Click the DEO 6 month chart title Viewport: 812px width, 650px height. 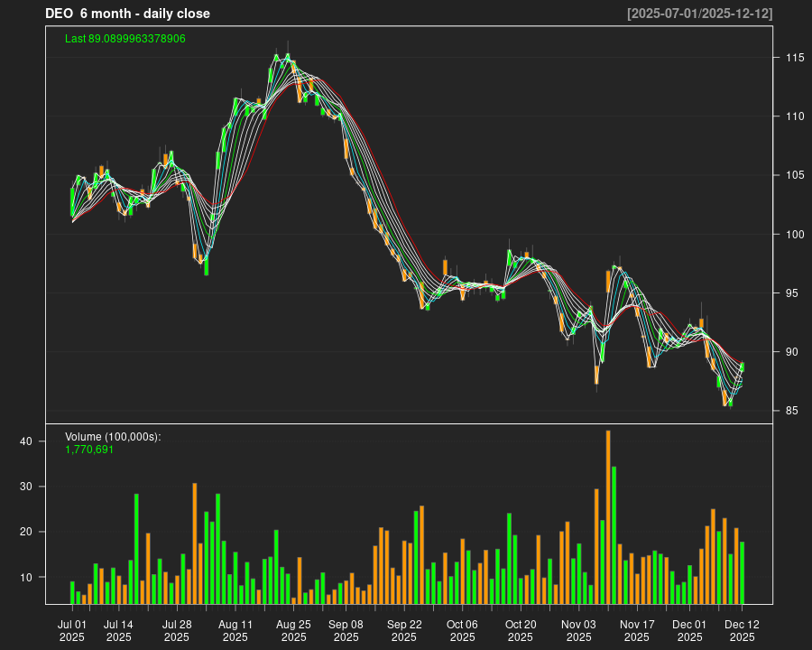click(x=127, y=14)
